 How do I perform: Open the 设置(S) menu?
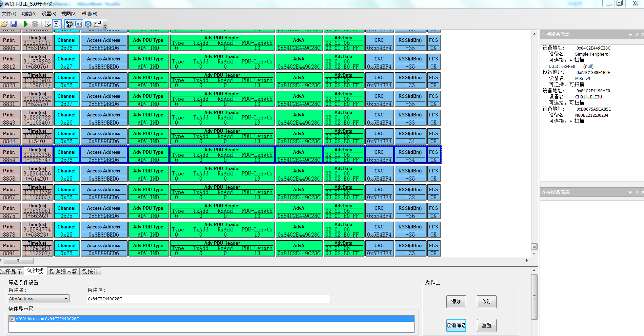tap(49, 14)
